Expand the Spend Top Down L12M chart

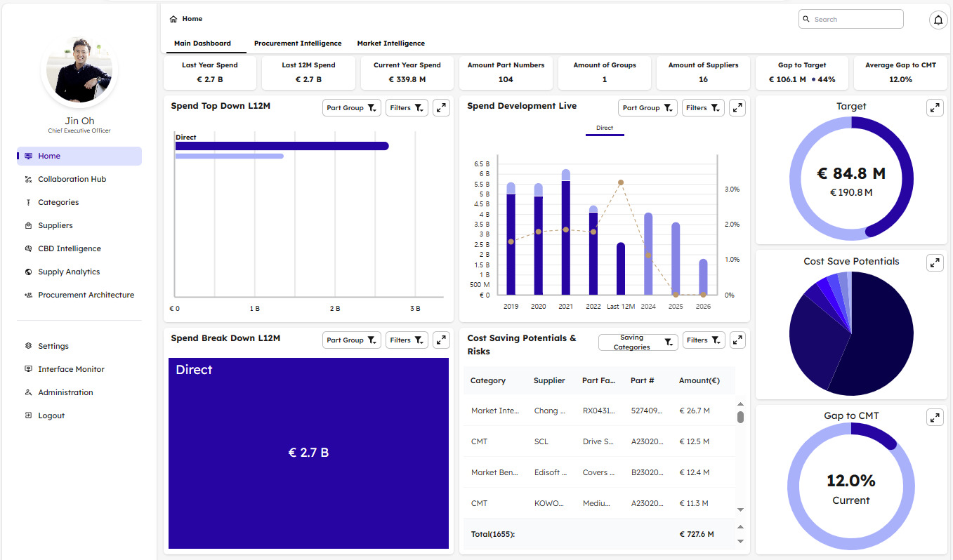point(441,108)
